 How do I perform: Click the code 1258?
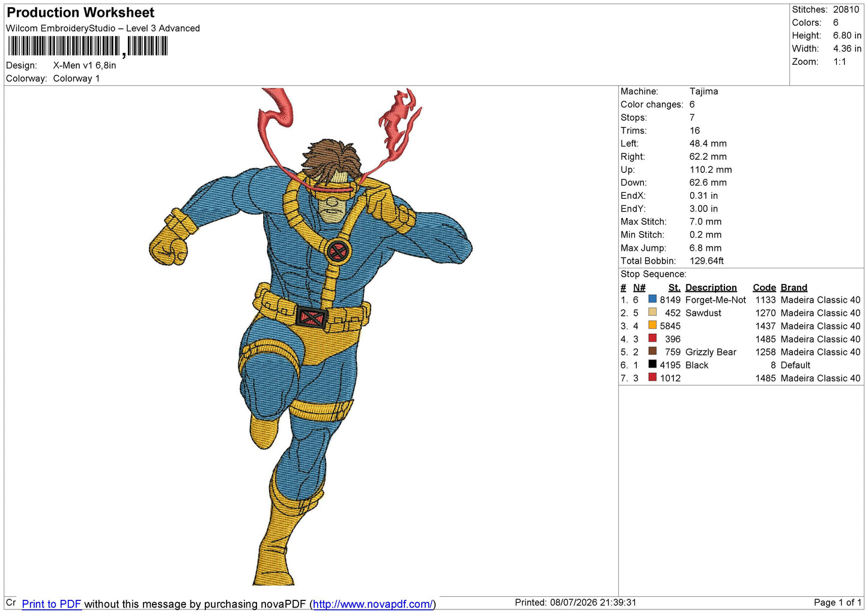point(766,352)
